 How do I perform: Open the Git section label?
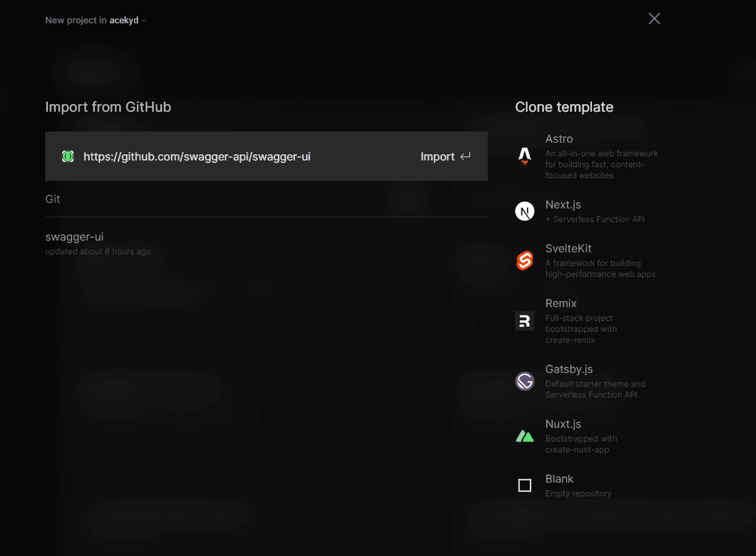53,199
